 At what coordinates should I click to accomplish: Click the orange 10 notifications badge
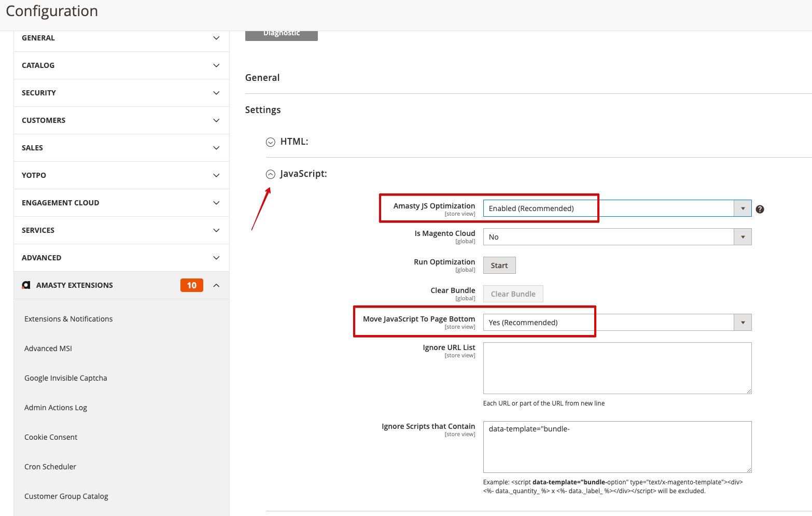click(x=191, y=285)
